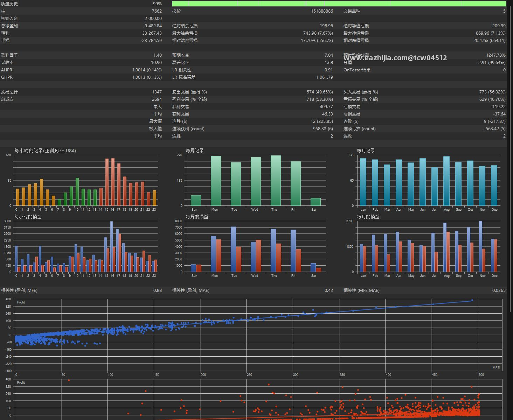Click the value 9 (-217.87)
The height and width of the screenshot is (420, 513).
495,121
